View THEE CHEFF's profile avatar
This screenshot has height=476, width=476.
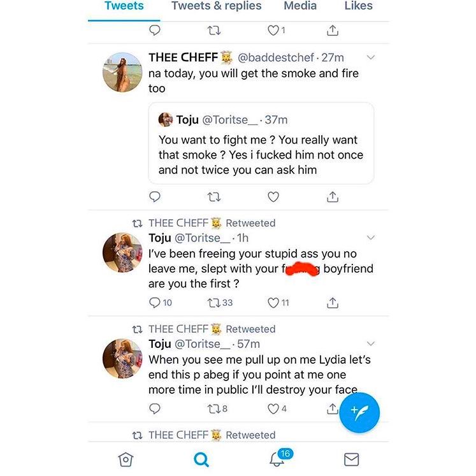click(x=122, y=72)
